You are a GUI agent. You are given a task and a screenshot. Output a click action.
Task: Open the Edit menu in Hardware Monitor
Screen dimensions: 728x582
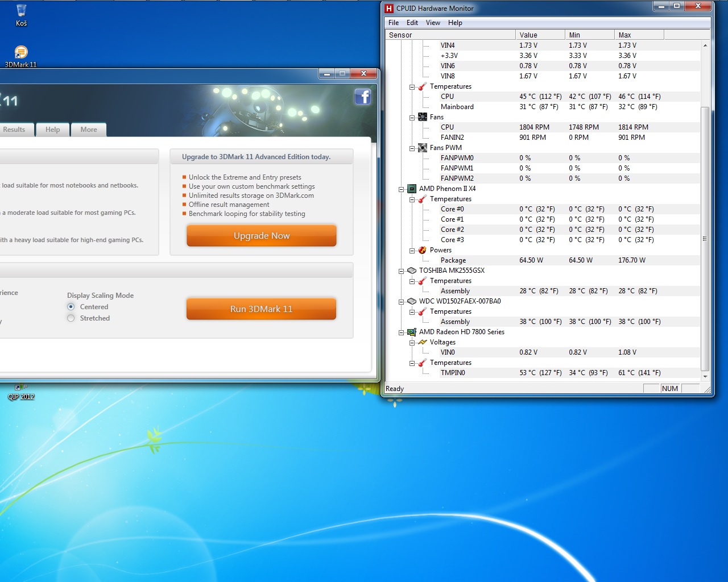click(412, 23)
